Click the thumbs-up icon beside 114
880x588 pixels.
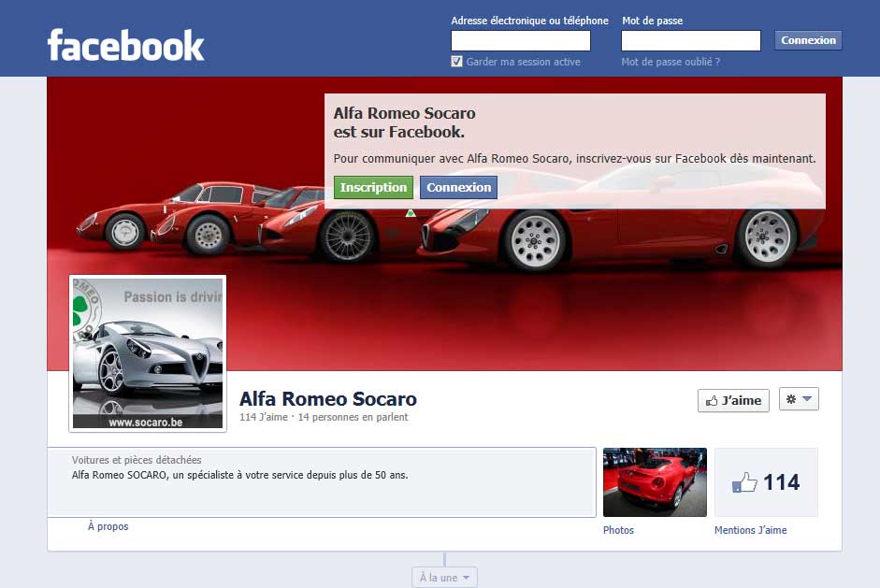[744, 482]
